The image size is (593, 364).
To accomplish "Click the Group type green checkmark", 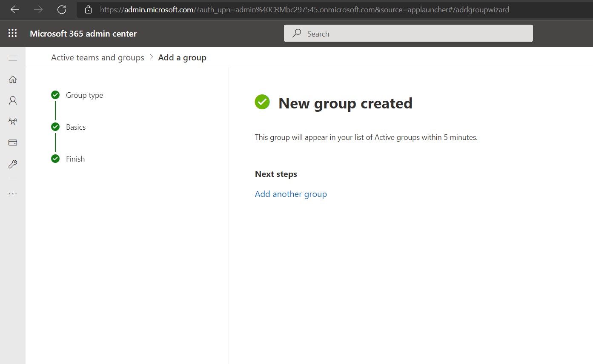I will (x=55, y=95).
